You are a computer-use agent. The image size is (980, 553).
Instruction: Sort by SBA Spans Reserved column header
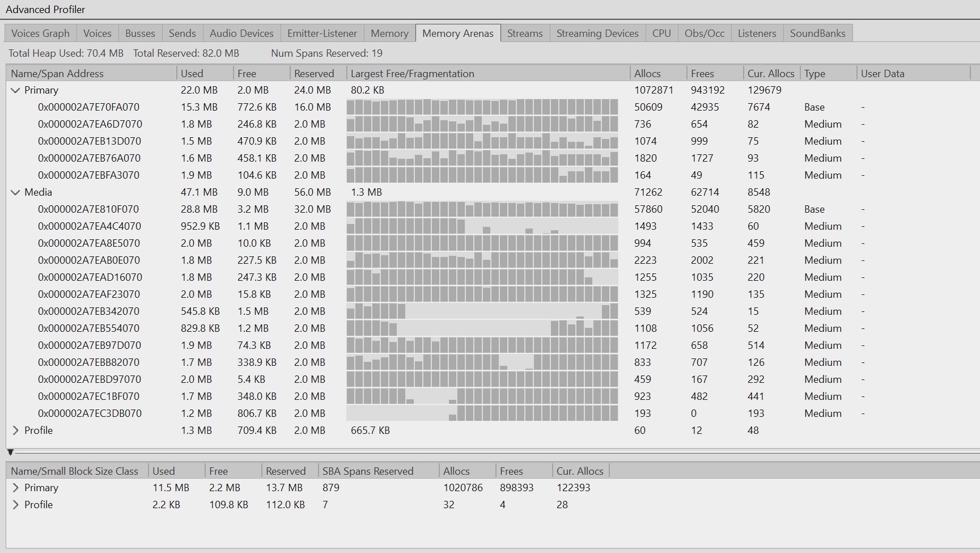pyautogui.click(x=368, y=471)
